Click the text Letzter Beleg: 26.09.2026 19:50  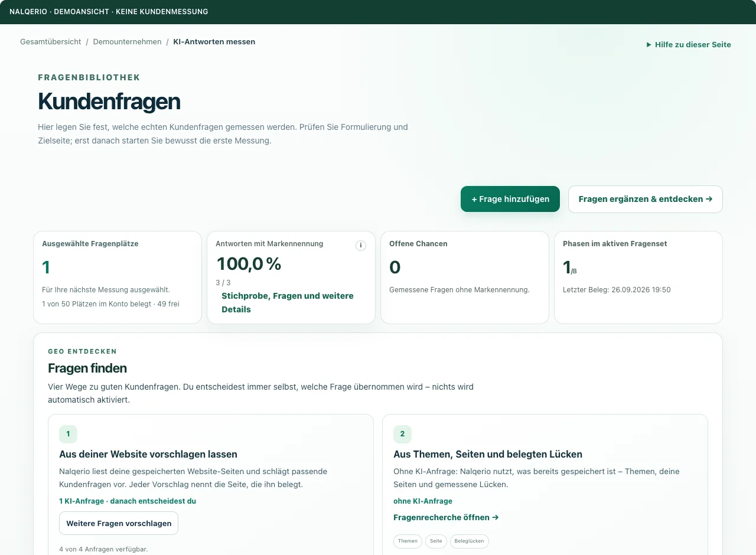tap(617, 290)
